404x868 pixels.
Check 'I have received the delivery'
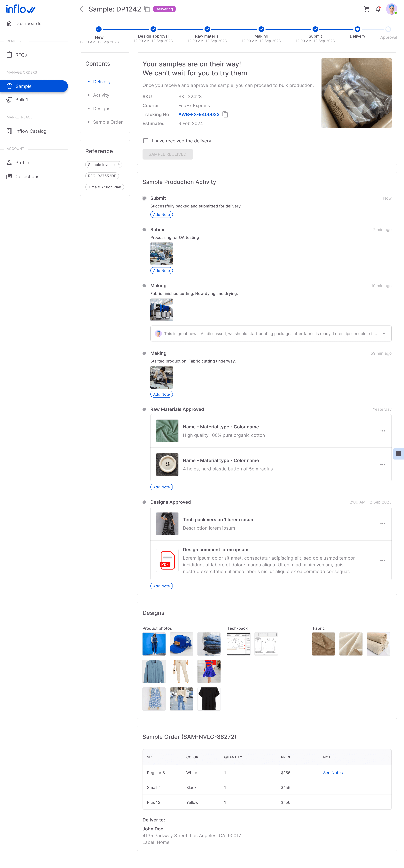tap(146, 141)
